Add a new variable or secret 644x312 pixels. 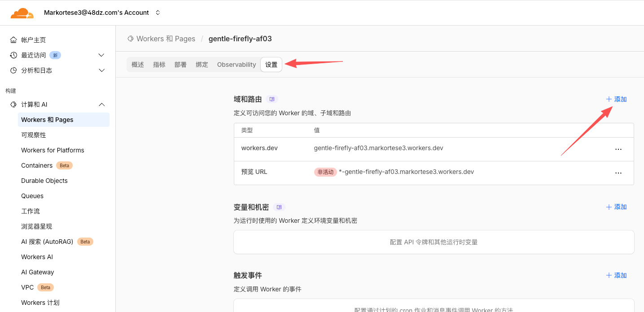[616, 207]
